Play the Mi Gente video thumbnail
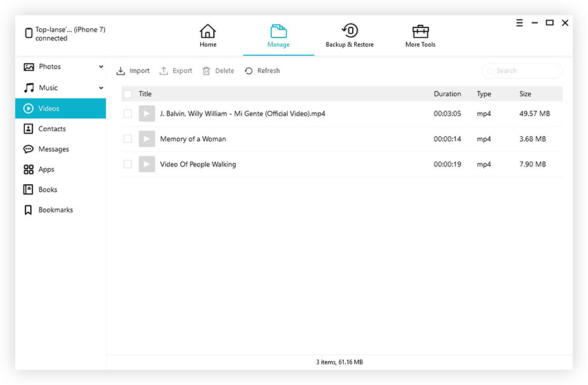 tap(147, 113)
